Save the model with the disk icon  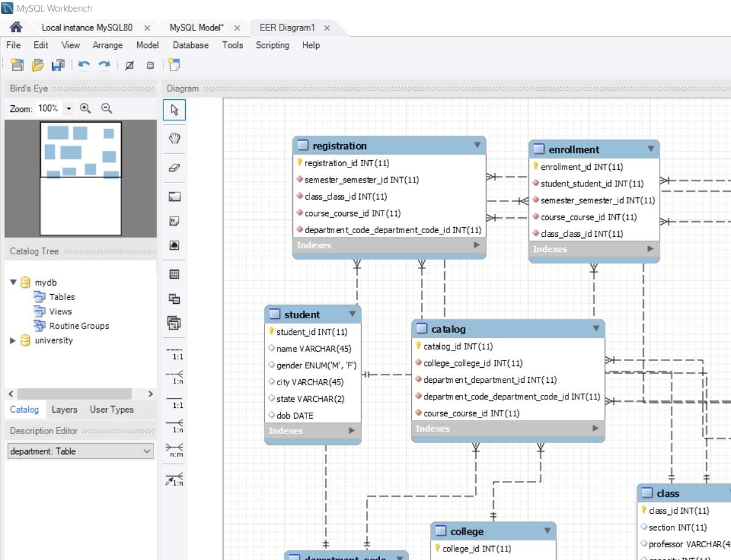58,65
